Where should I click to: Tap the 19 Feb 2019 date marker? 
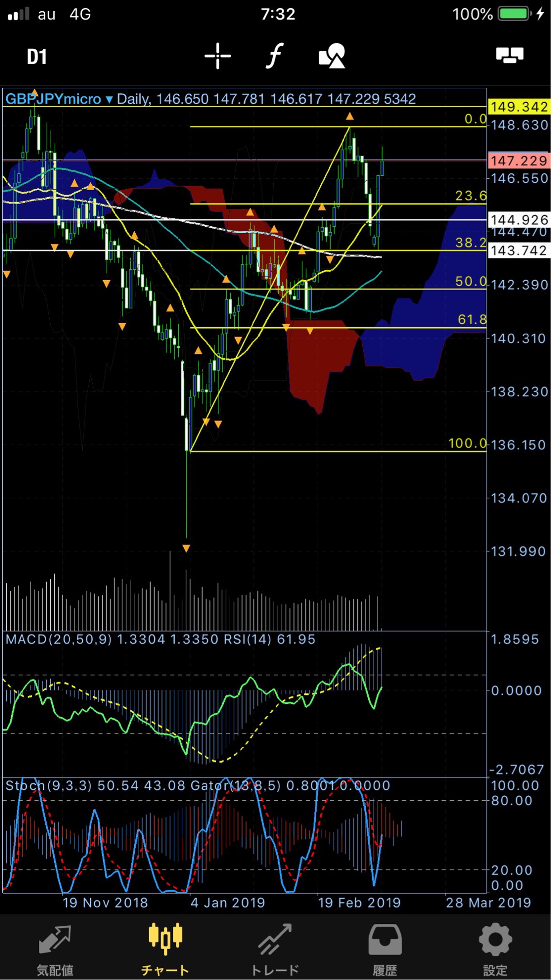point(360,903)
